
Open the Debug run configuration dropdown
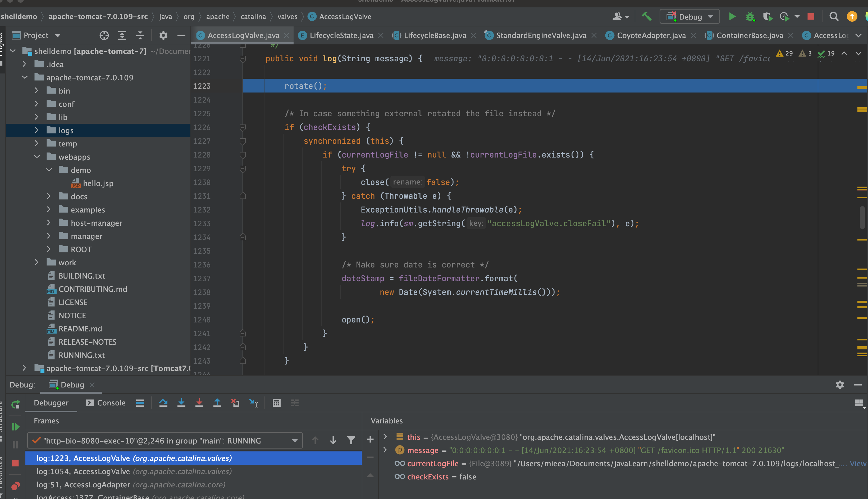point(690,16)
